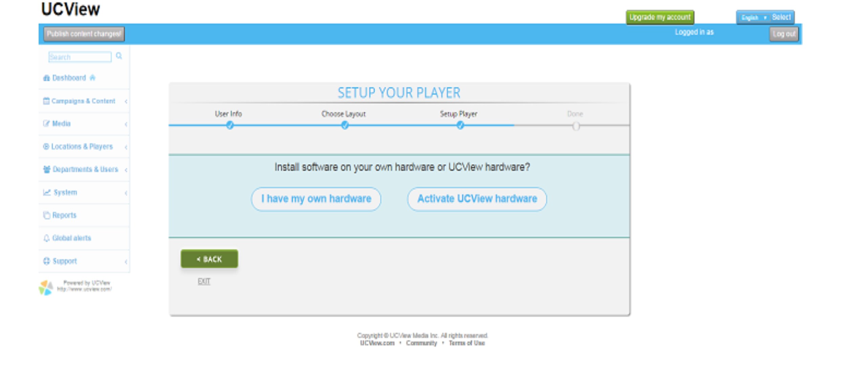Click the EXIT link
Screen dimensions: 868x373
tap(204, 281)
